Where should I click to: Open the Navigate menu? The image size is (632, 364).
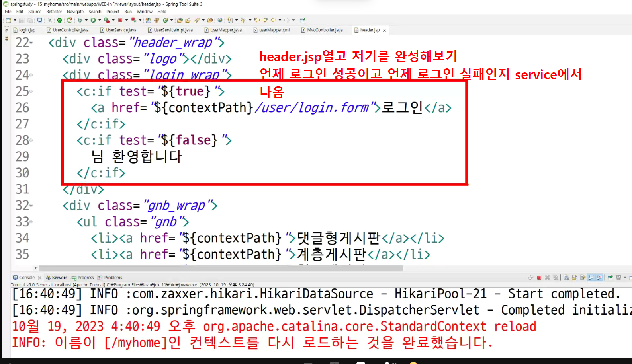tap(75, 12)
